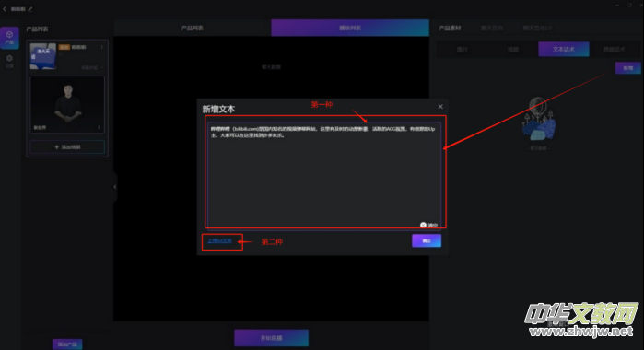Screen dimensions: 644x350
Task: Open the 产品 section in the left sidebar
Action: pyautogui.click(x=9, y=38)
